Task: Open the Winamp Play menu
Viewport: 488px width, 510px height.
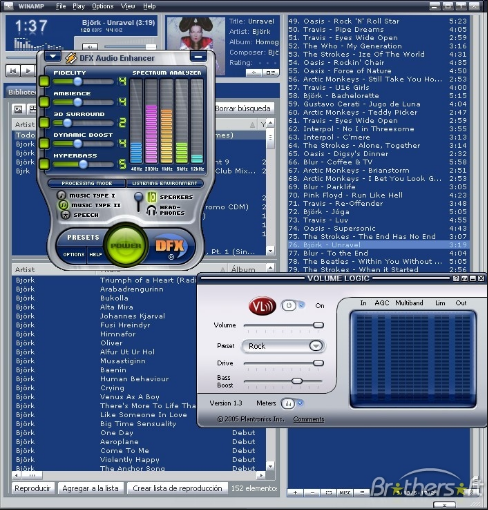Action: pyautogui.click(x=78, y=6)
